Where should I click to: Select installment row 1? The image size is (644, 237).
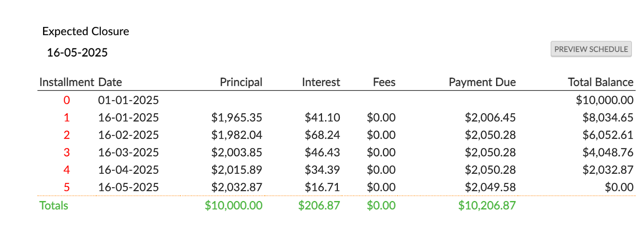point(67,117)
